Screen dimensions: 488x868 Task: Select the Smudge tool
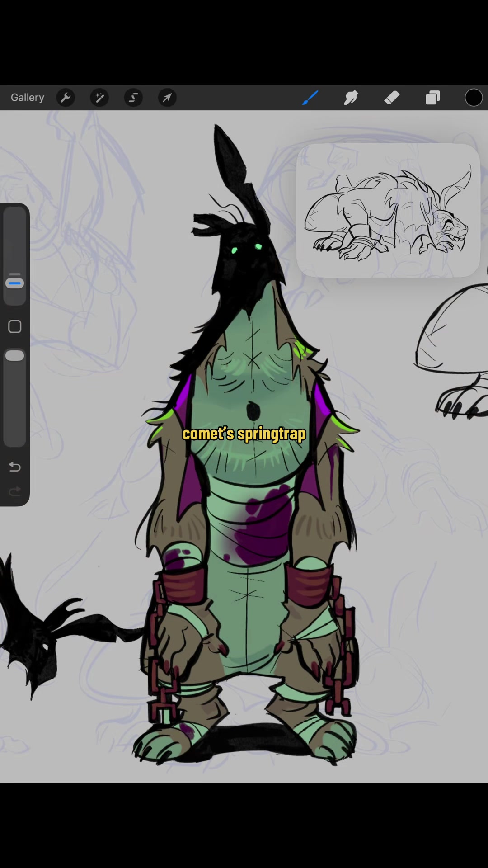[351, 98]
